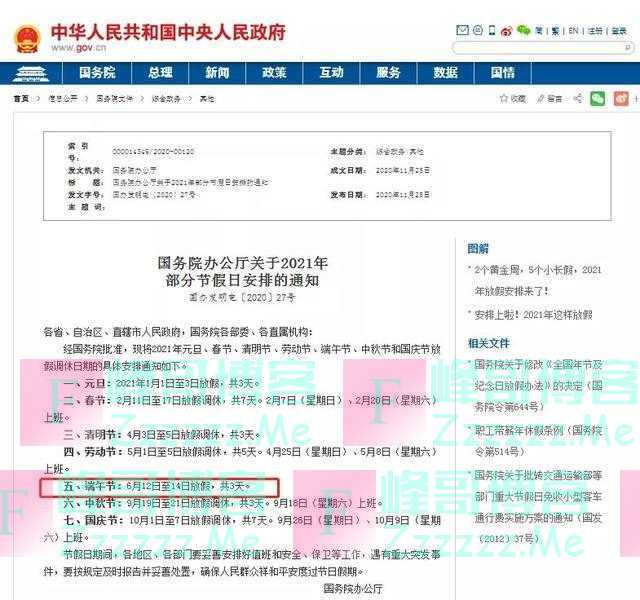Click the search magnifier icon
640x600 pixels.
[x=629, y=48]
